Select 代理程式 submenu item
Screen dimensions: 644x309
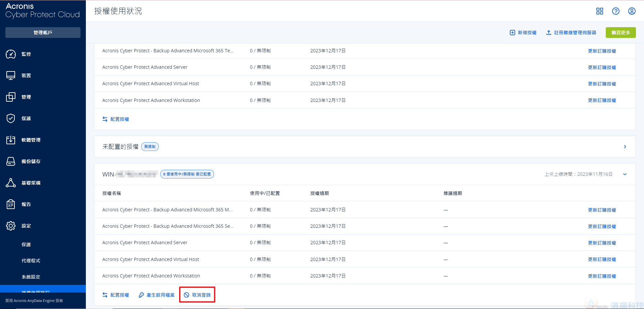click(31, 261)
